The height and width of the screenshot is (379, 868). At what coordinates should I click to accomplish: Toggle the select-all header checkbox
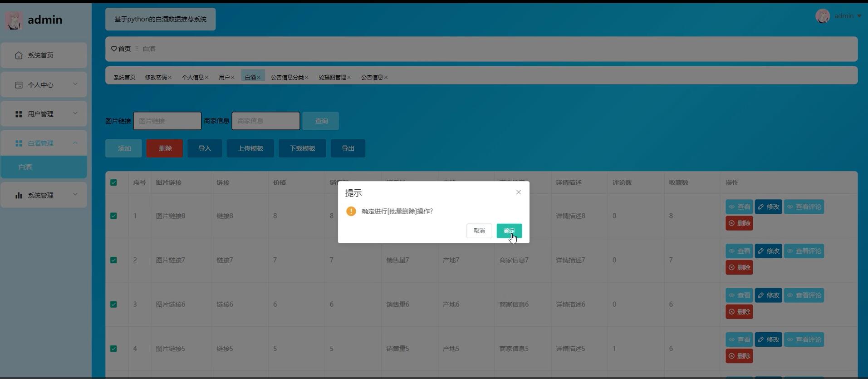[x=113, y=182]
